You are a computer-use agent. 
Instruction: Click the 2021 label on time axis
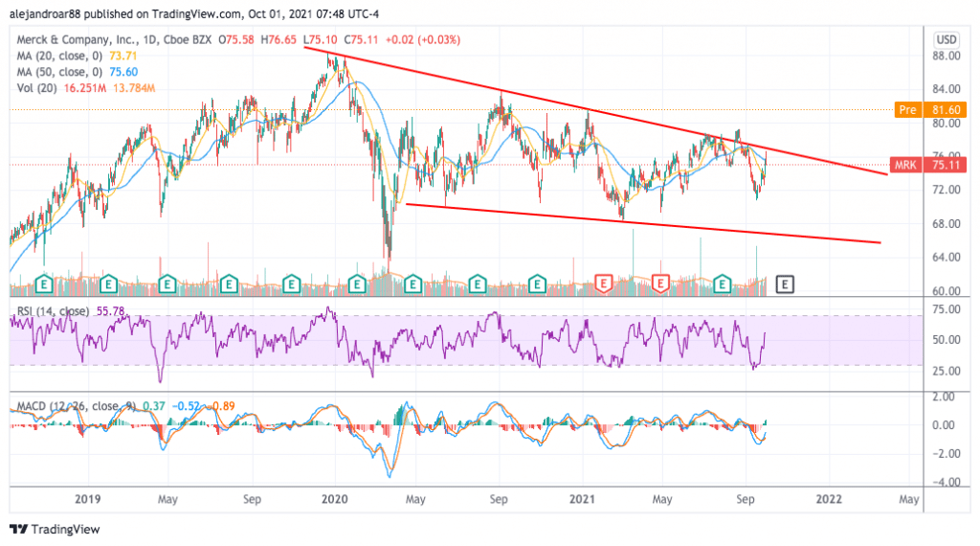pos(582,499)
